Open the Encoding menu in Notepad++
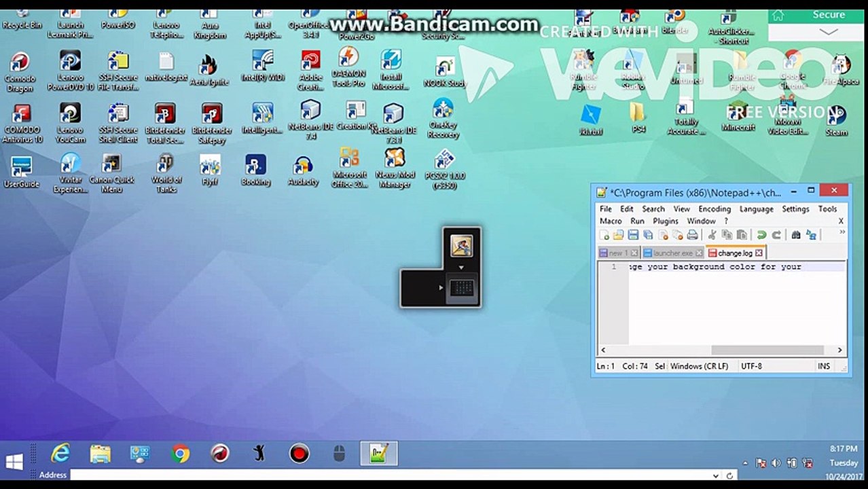Screen dimensions: 868x489 (715, 209)
